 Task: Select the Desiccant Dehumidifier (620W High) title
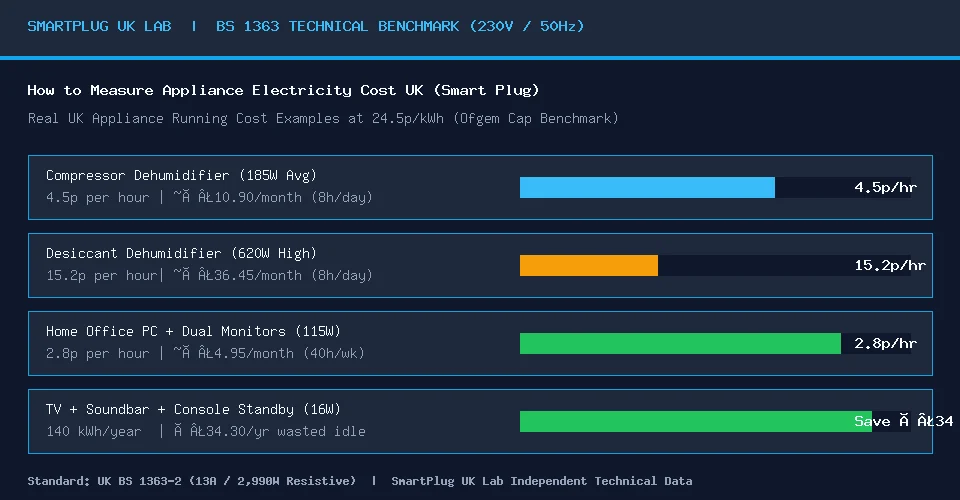tap(181, 253)
